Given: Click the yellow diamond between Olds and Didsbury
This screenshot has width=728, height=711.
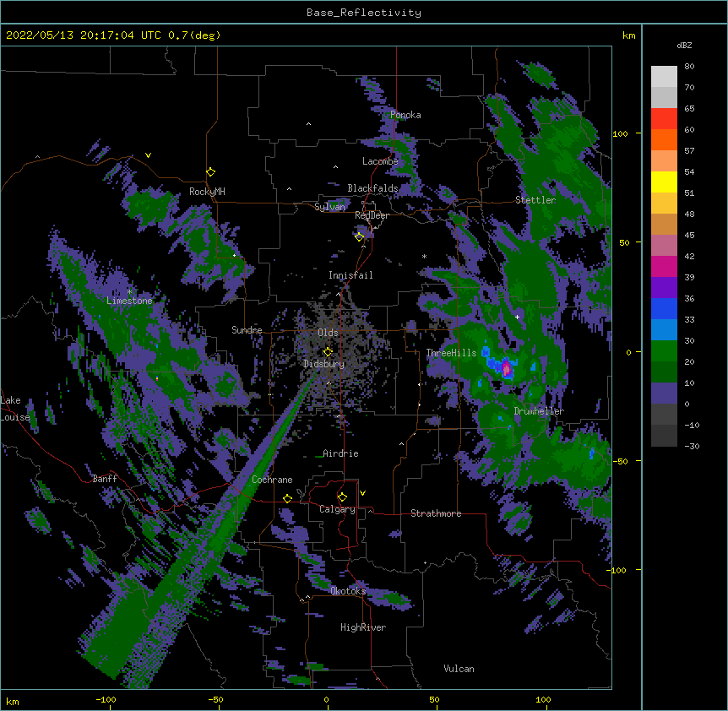Looking at the screenshot, I should [328, 352].
